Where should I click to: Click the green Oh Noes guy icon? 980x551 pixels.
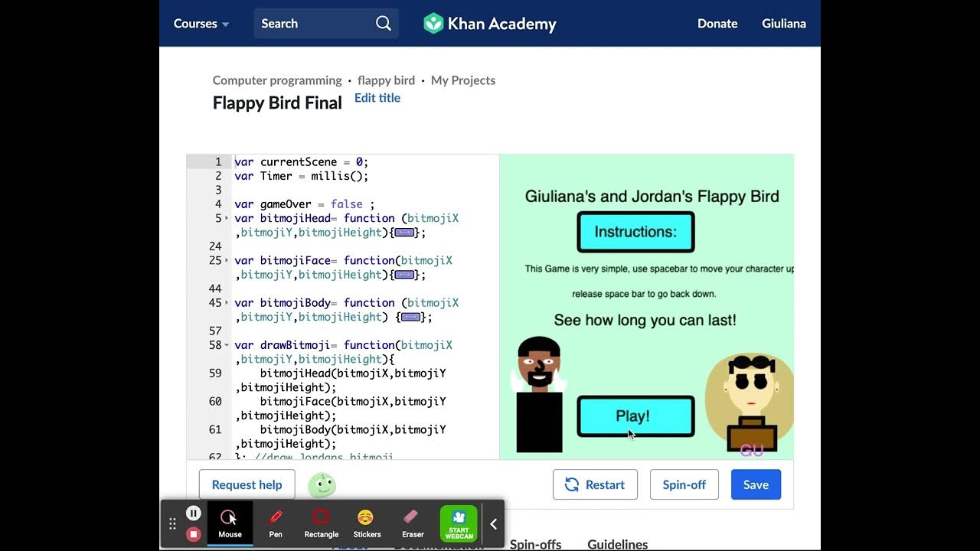(x=322, y=484)
